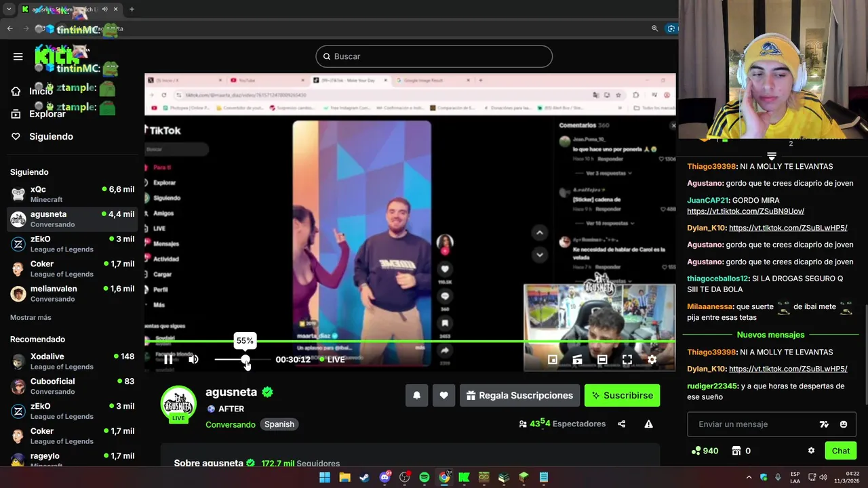This screenshot has height=488, width=868.
Task: Open Spotify from the taskbar
Action: pos(425,477)
